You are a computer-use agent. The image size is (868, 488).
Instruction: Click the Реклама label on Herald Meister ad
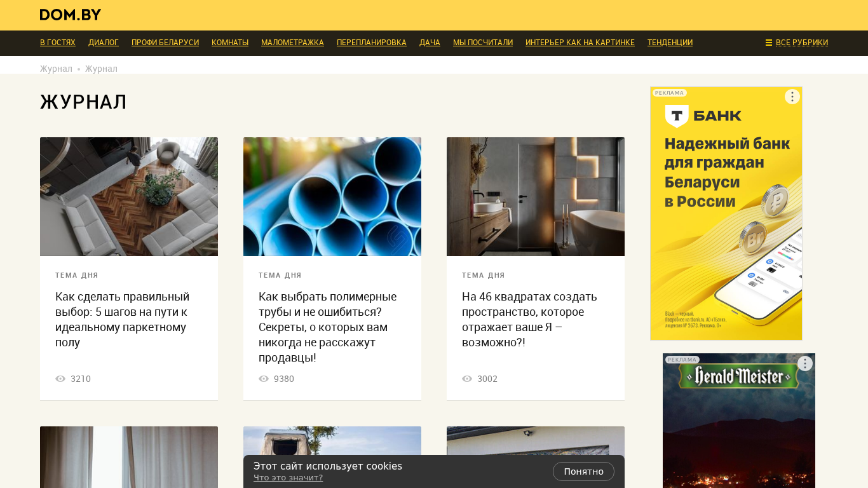coord(682,360)
